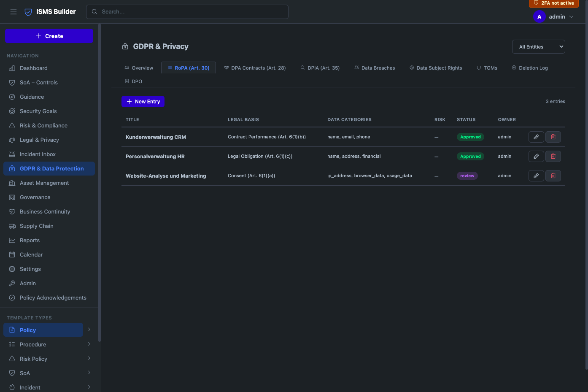This screenshot has width=588, height=392.
Task: Click the Create button
Action: tap(49, 36)
